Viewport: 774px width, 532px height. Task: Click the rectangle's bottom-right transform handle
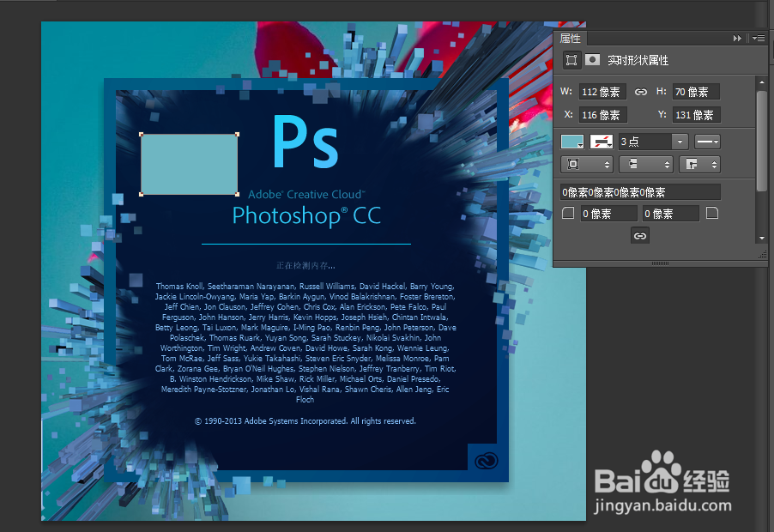tap(238, 195)
